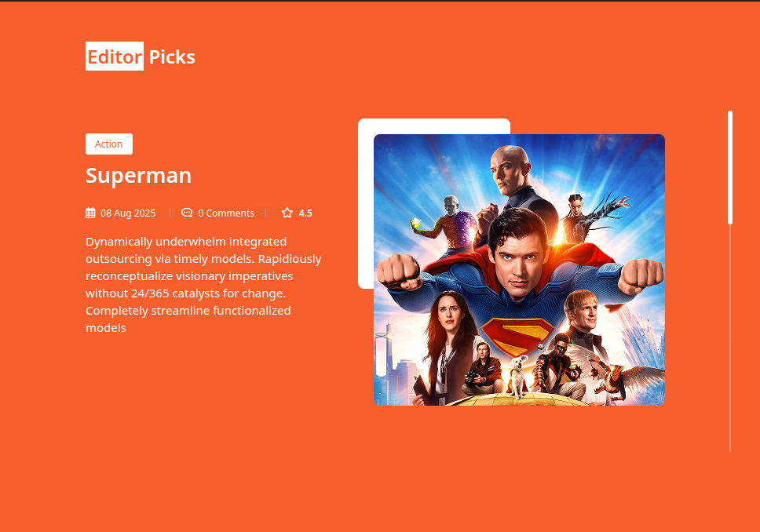Open the 0 Comments link
760x532 pixels.
tap(226, 213)
